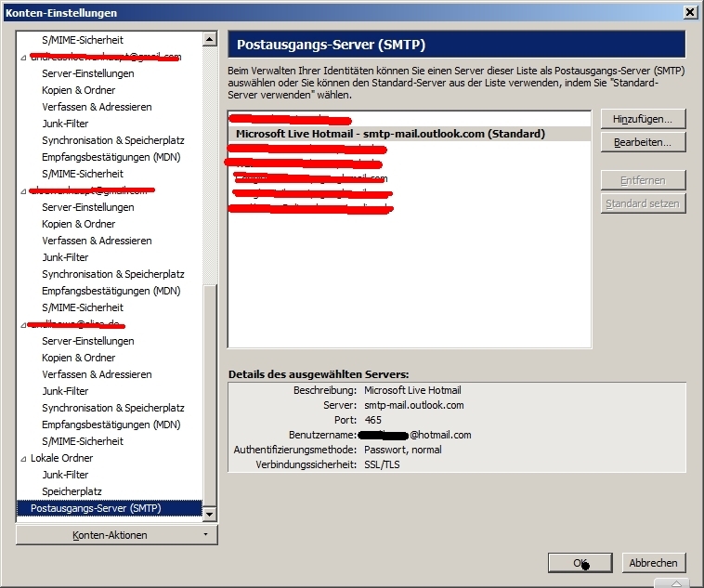Close the Konten-Einstellungen window

point(690,12)
